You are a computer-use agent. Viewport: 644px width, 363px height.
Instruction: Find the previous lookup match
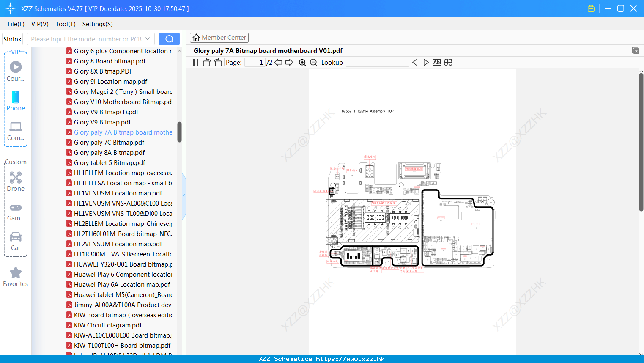click(415, 62)
